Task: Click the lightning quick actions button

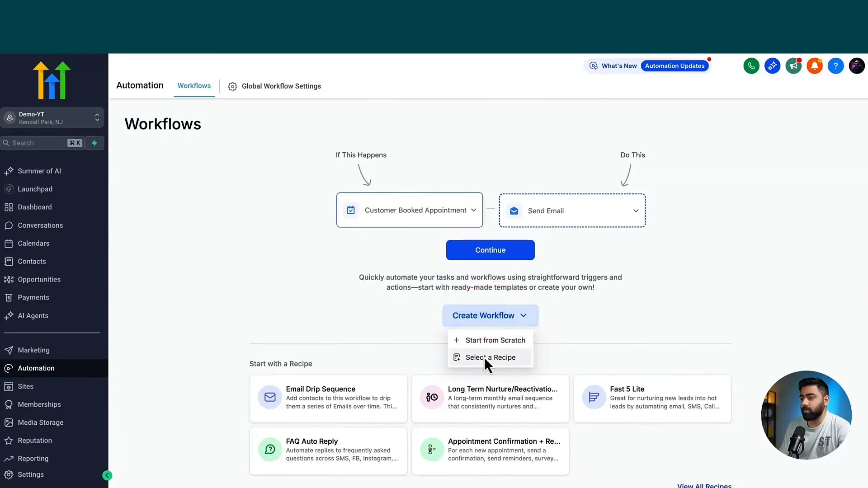Action: click(x=94, y=143)
